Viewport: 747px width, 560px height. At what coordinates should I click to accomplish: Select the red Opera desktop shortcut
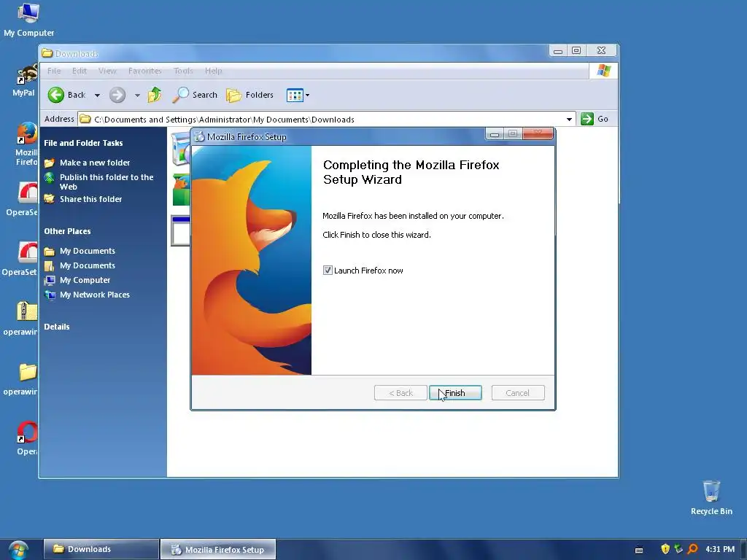point(27,438)
